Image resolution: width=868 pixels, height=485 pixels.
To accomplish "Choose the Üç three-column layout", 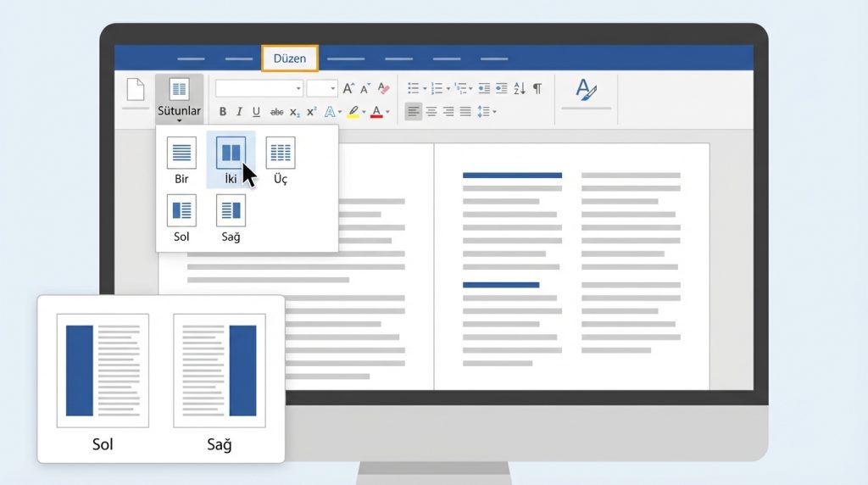I will pyautogui.click(x=281, y=159).
